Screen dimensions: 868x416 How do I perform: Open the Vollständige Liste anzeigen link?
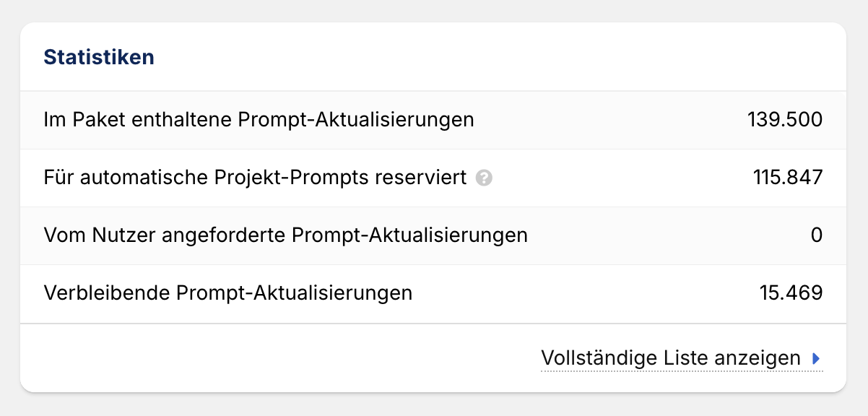coord(670,358)
